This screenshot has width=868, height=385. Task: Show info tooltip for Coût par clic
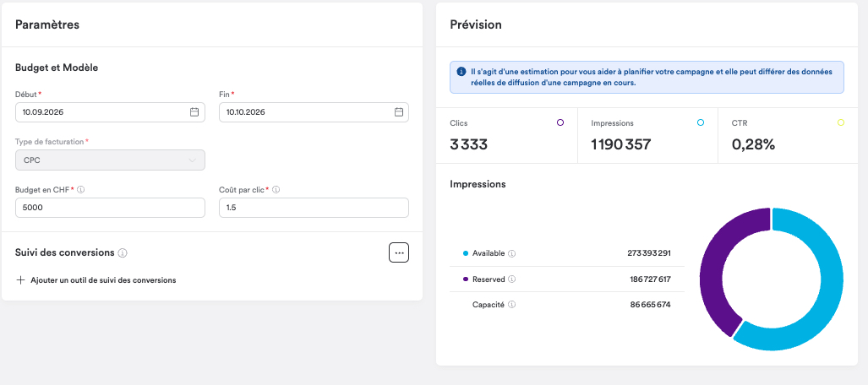(276, 190)
